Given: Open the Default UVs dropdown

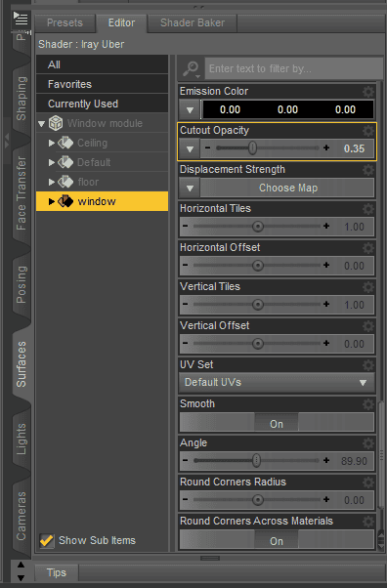Looking at the screenshot, I should tap(277, 383).
